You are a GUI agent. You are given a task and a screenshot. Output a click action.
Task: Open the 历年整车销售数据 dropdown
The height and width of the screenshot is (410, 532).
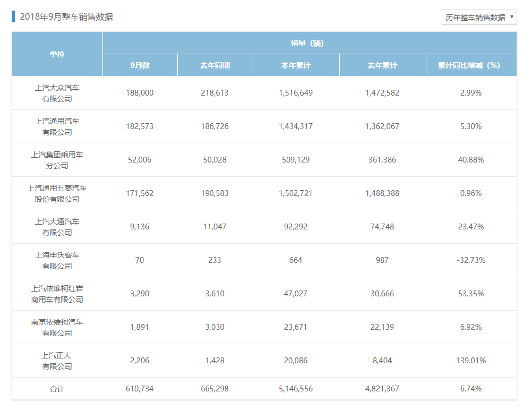click(479, 18)
